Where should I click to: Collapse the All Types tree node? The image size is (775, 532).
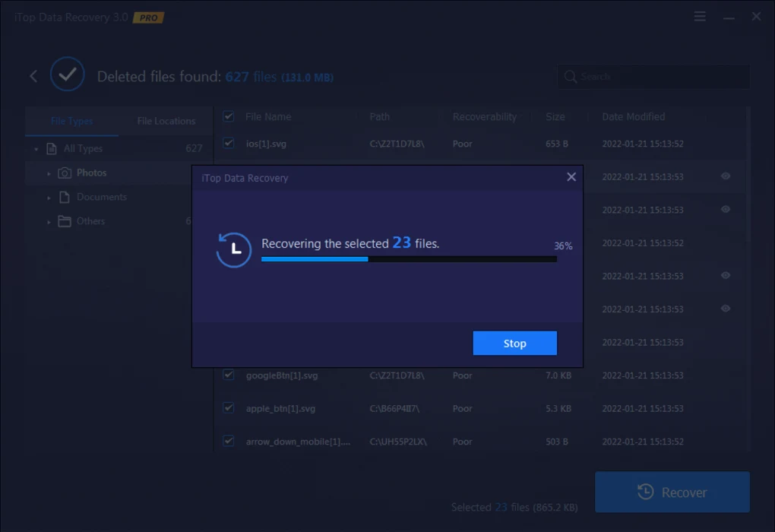click(x=36, y=150)
